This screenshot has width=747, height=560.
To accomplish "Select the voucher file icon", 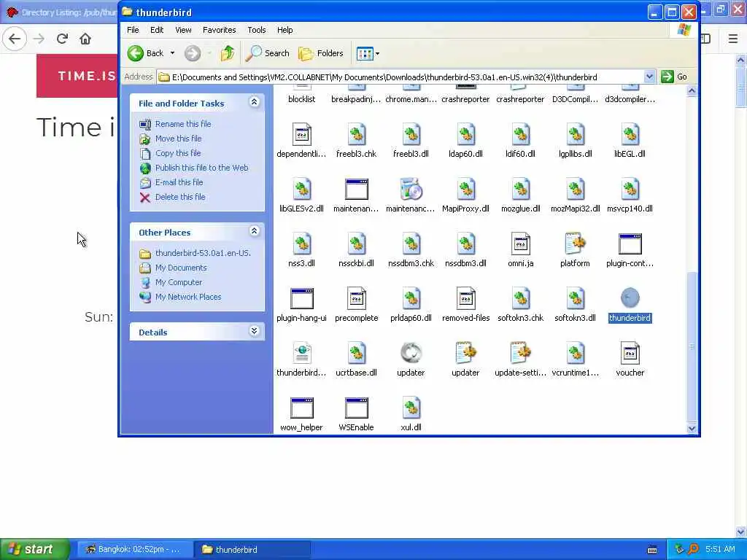I will pos(630,354).
